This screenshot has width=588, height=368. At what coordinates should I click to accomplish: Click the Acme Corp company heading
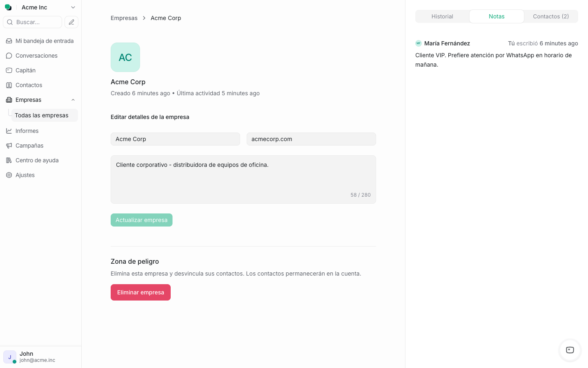click(x=128, y=82)
